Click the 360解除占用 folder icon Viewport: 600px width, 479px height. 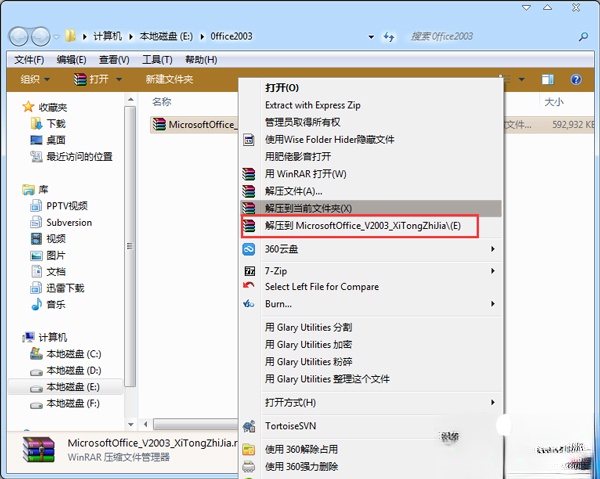pyautogui.click(x=249, y=449)
